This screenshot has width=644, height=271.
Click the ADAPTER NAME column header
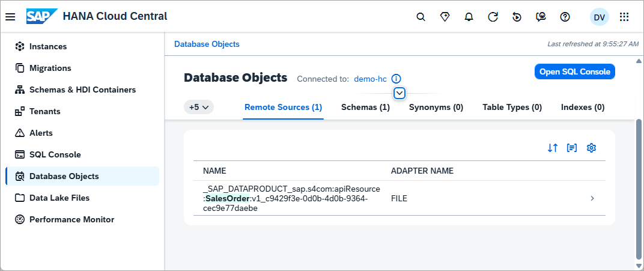422,171
